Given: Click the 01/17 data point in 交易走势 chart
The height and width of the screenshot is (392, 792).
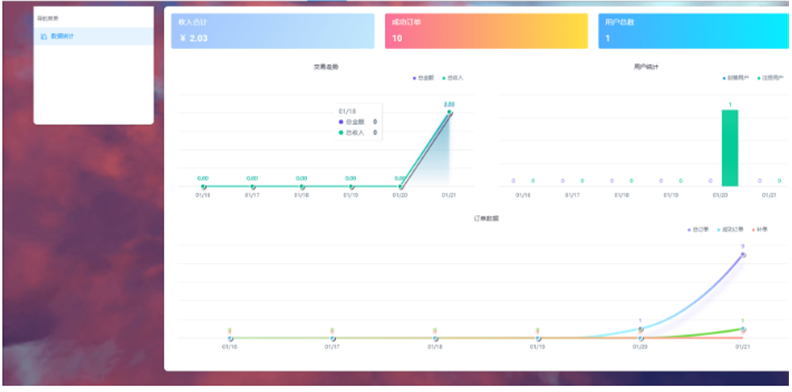Looking at the screenshot, I should click(253, 186).
